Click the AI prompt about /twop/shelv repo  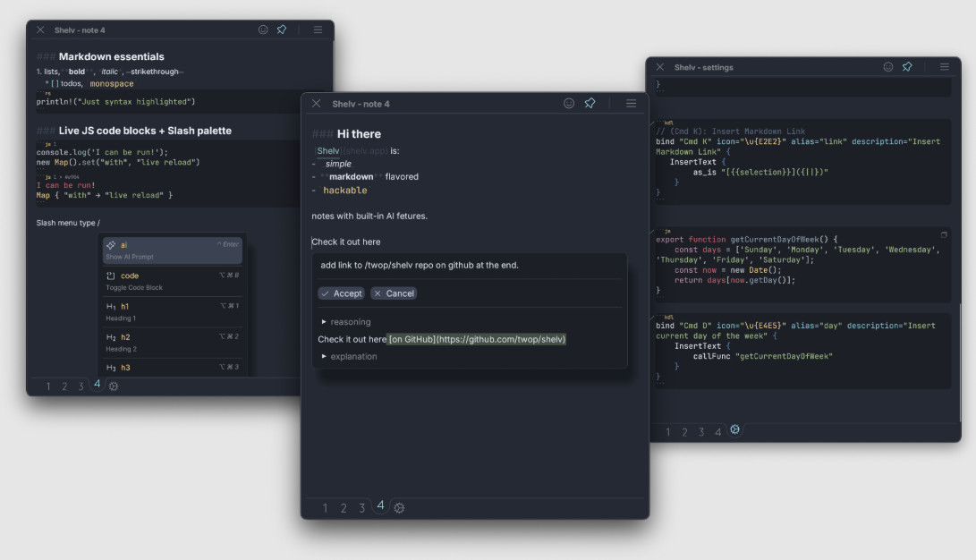click(x=420, y=265)
